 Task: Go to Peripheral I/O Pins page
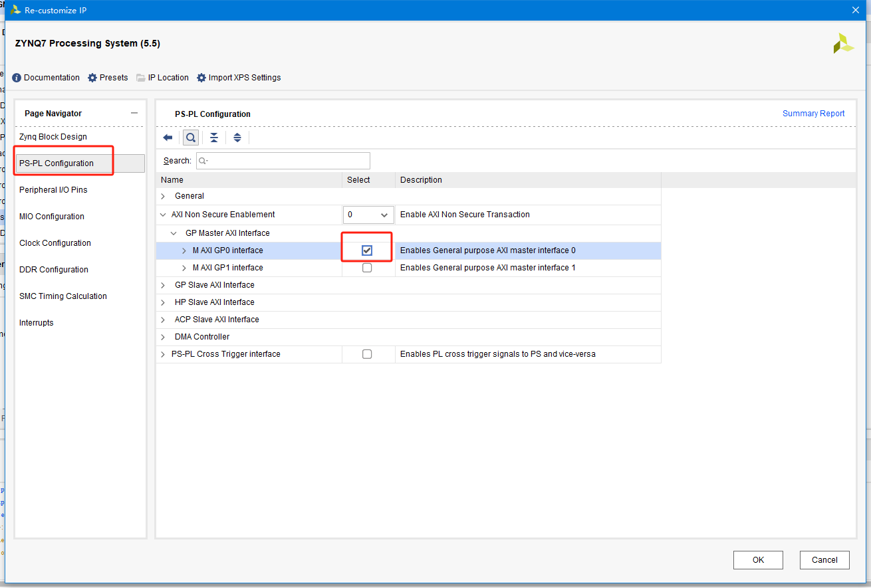coord(53,190)
